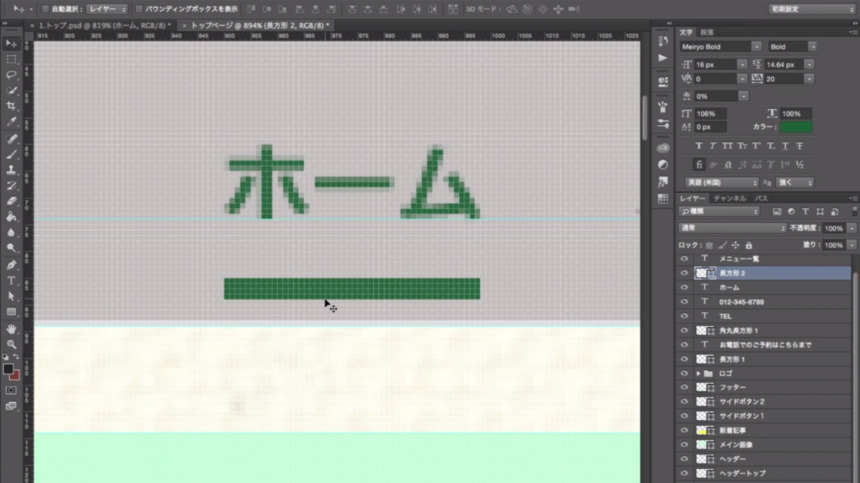The width and height of the screenshot is (860, 483).
Task: Select the Path Selection tool
Action: pos(11,296)
